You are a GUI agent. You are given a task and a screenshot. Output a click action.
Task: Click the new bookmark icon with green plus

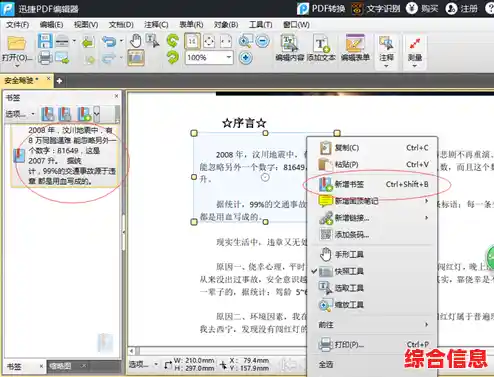pos(84,114)
